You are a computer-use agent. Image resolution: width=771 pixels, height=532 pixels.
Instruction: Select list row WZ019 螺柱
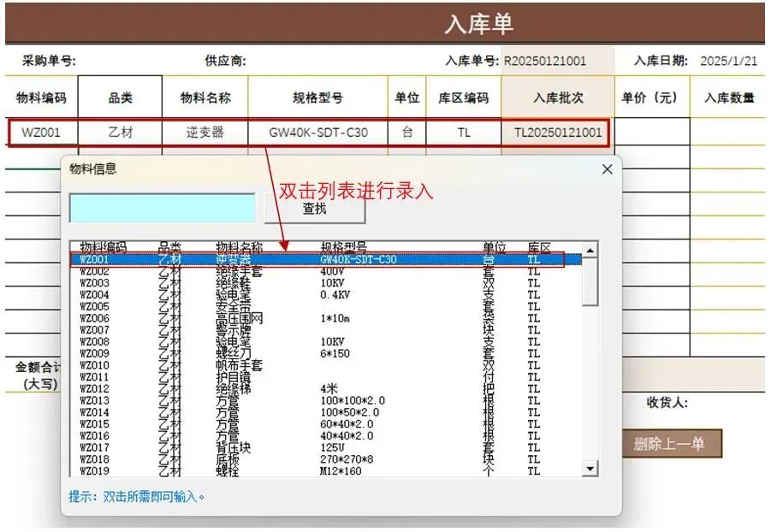(x=325, y=471)
